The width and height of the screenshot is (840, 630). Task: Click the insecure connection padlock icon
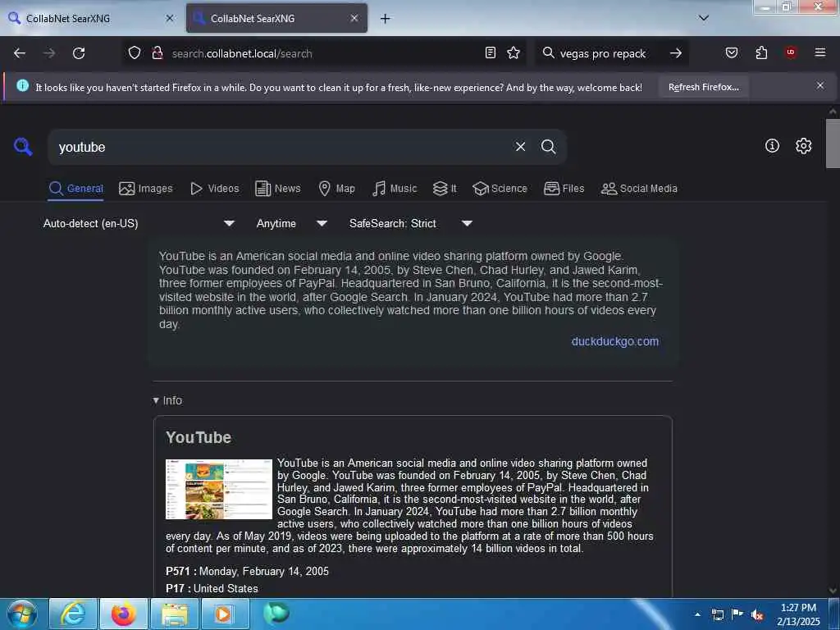[x=157, y=52]
